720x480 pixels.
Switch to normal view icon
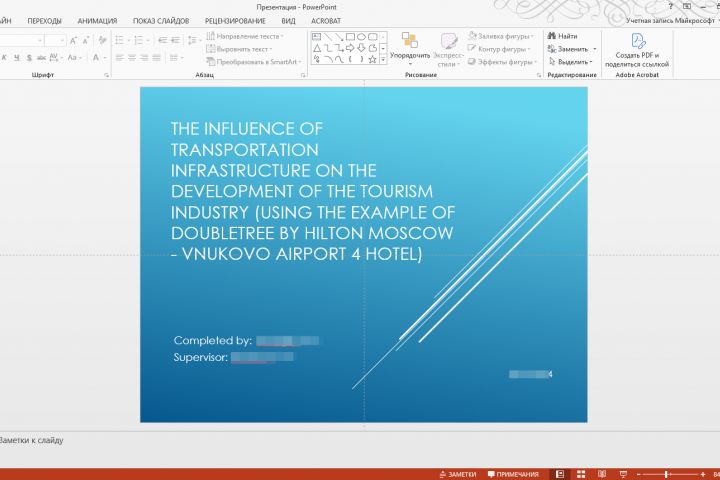point(560,474)
